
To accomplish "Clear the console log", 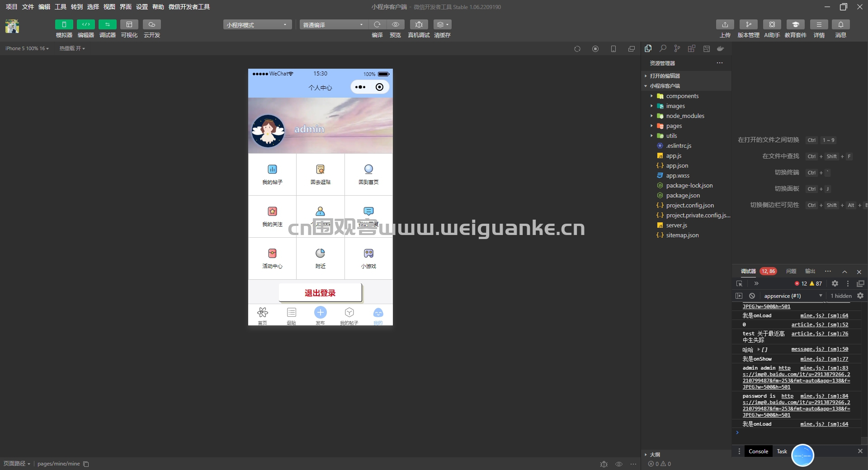I will 752,296.
